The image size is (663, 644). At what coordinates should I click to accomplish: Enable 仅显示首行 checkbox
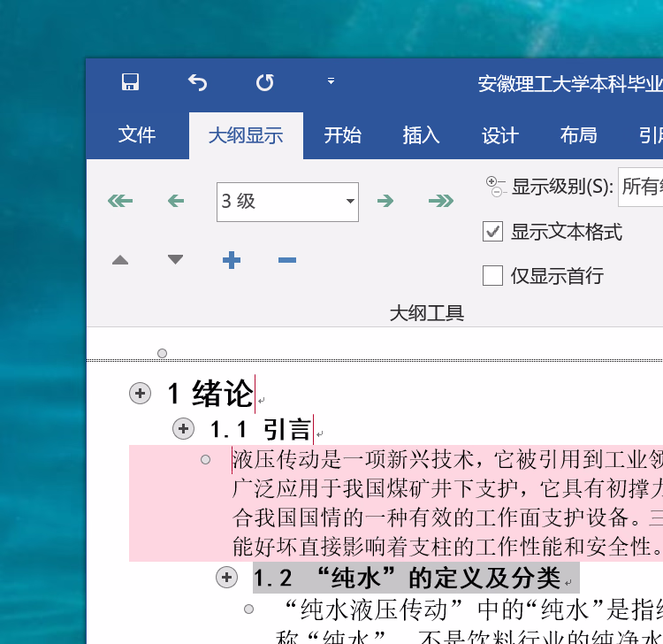coord(493,276)
